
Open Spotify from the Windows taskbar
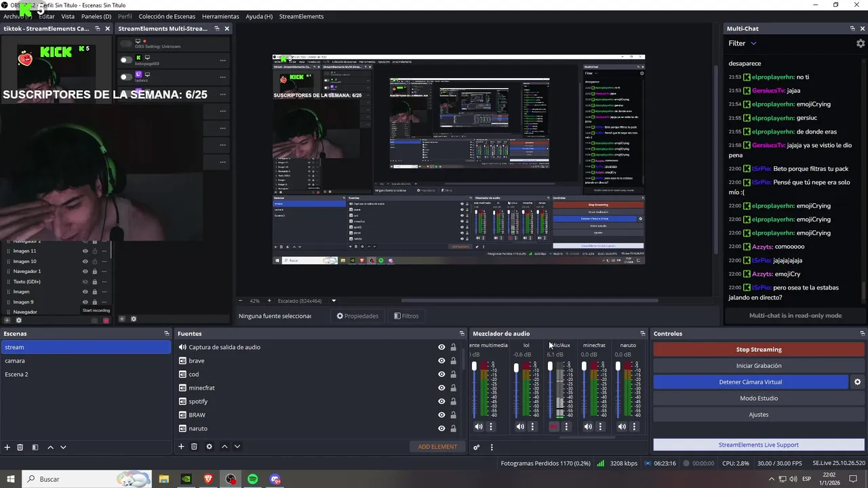tap(253, 479)
